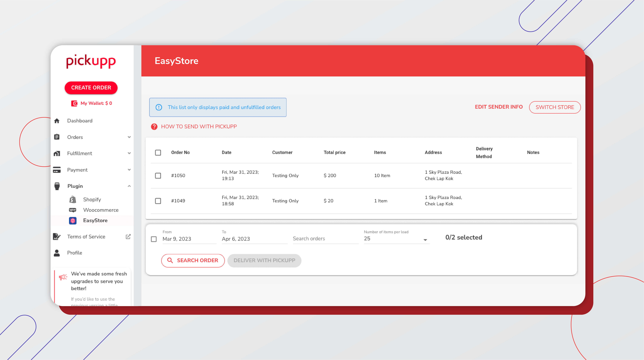The width and height of the screenshot is (644, 360).
Task: Click the Date column header
Action: coord(227,152)
